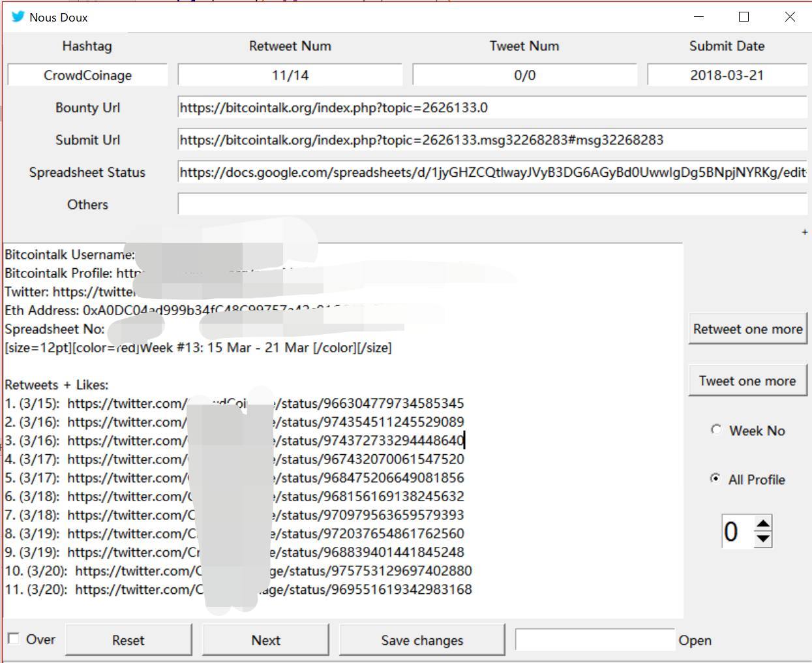The height and width of the screenshot is (663, 812).
Task: Focus the Tweet Num field showing 0/0
Action: (x=524, y=75)
